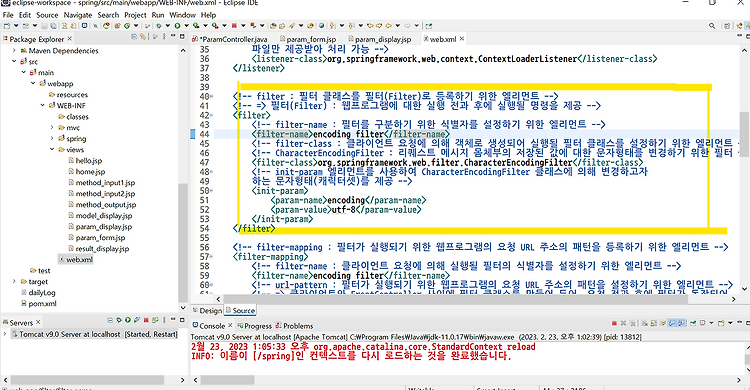Open the Navigate menu
The height and width of the screenshot is (390, 750).
coord(77,15)
